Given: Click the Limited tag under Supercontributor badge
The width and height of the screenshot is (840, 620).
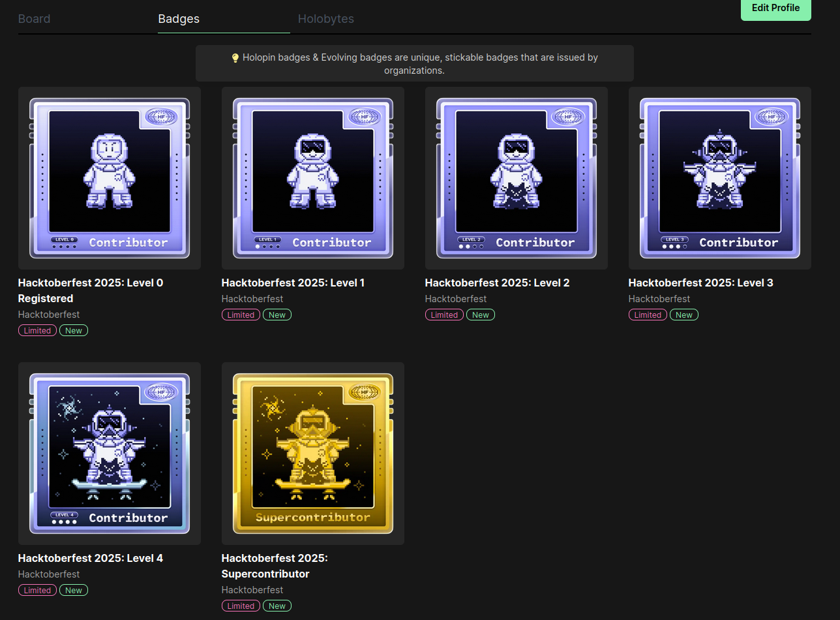Looking at the screenshot, I should 241,606.
